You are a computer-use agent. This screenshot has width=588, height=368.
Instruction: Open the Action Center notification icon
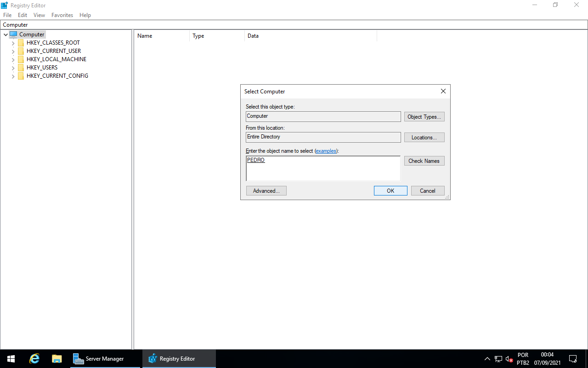point(572,358)
